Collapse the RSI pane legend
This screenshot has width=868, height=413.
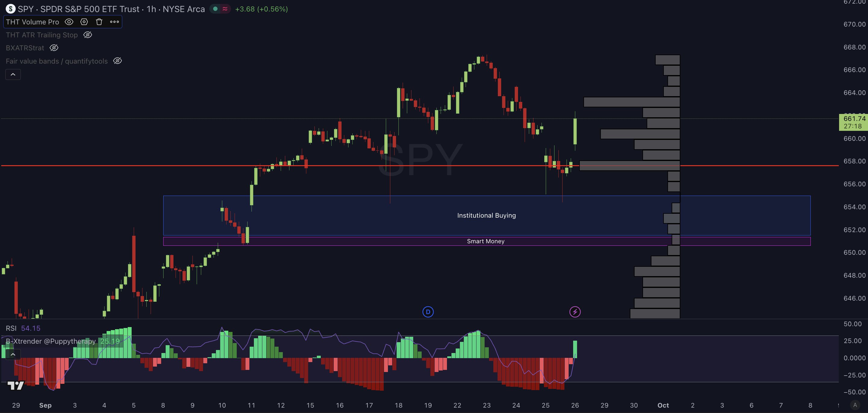[x=13, y=354]
